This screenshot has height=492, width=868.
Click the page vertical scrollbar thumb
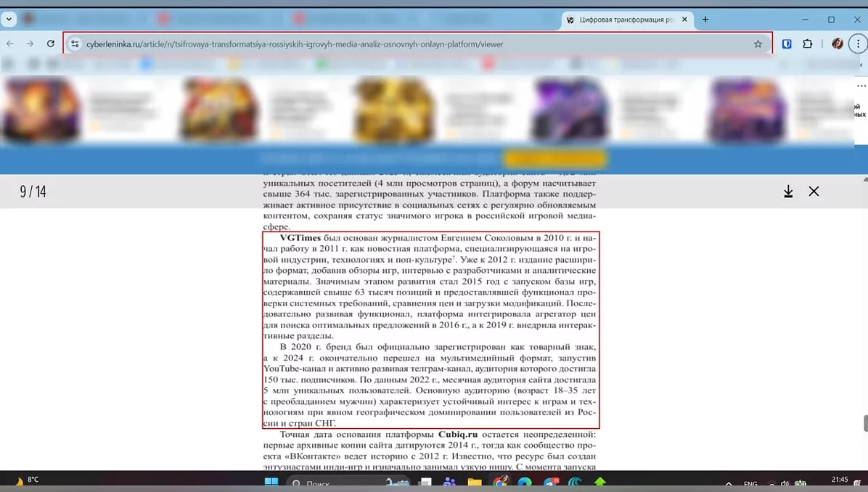[865, 423]
